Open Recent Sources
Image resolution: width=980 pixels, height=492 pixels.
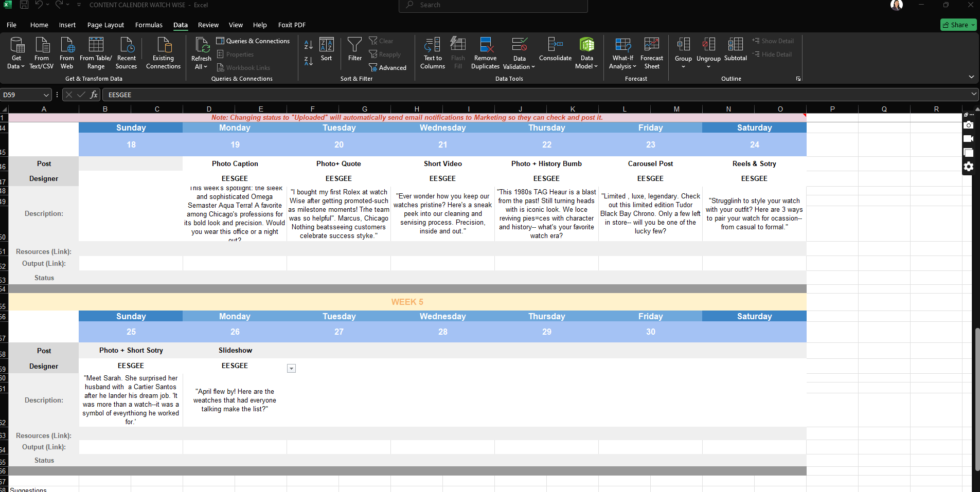(x=127, y=53)
